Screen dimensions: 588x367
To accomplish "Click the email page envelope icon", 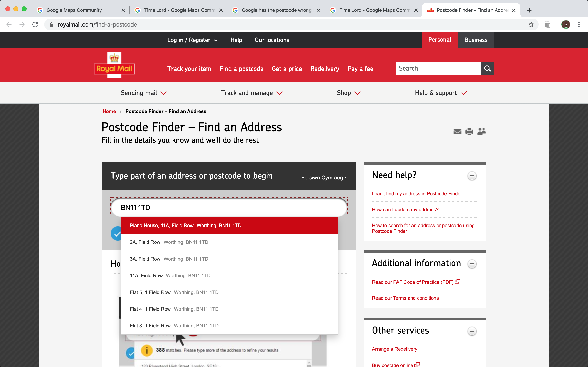I will point(457,132).
